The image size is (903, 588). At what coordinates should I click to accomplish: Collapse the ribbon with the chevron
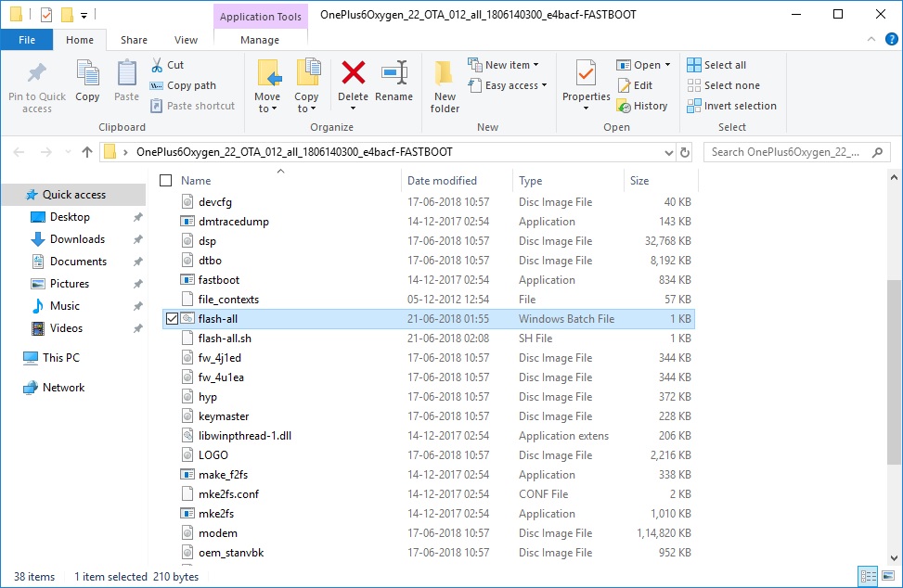click(x=871, y=39)
